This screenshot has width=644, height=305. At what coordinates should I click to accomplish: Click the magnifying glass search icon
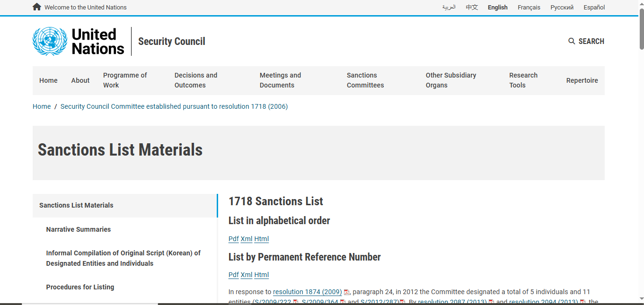click(x=572, y=41)
